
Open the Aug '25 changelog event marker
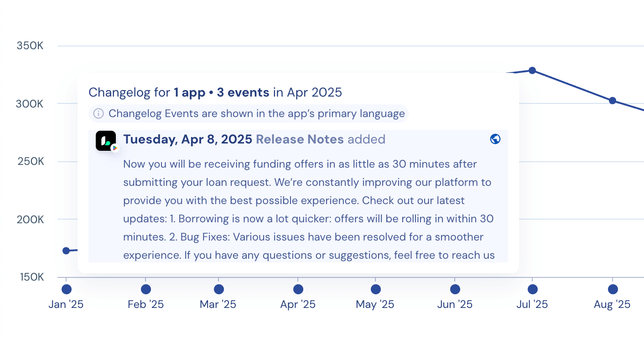point(613,289)
